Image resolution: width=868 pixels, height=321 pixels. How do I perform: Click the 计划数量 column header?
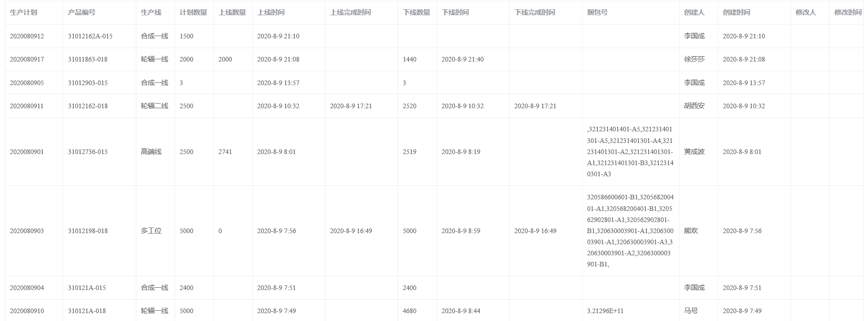pyautogui.click(x=194, y=12)
